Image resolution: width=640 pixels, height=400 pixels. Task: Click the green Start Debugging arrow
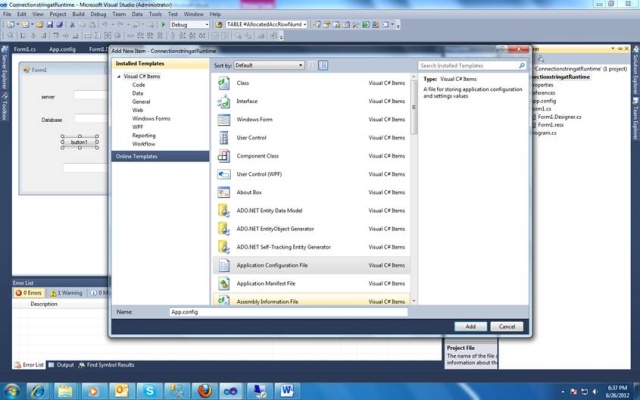pyautogui.click(x=163, y=24)
